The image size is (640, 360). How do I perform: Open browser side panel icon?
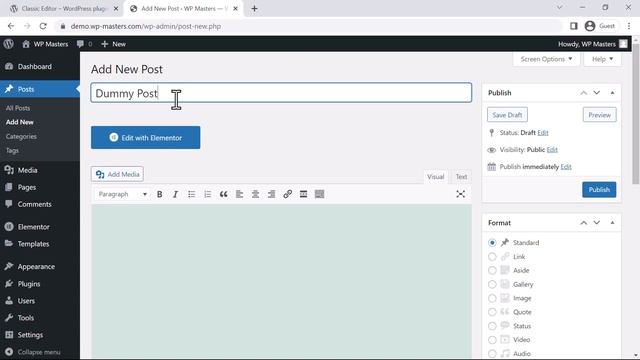[x=573, y=26]
